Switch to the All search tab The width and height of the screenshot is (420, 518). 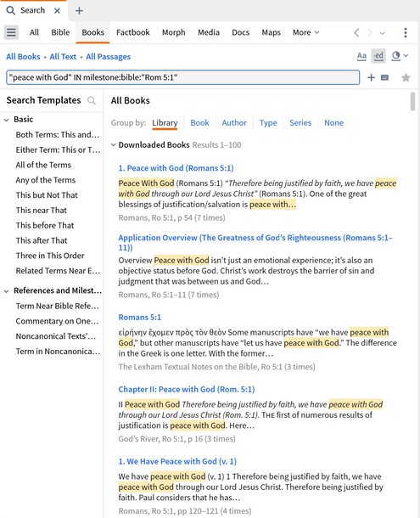34,32
